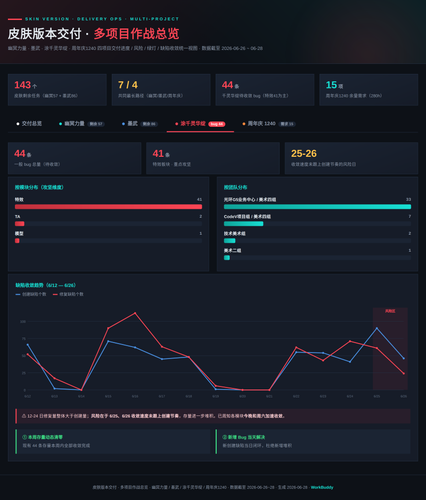Click the 41 条 key card
The height and width of the screenshot is (500, 426).
tap(213, 158)
